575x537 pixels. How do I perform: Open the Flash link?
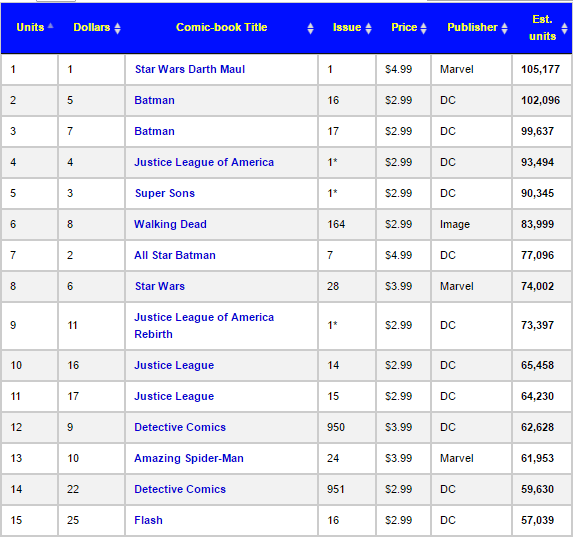[148, 520]
